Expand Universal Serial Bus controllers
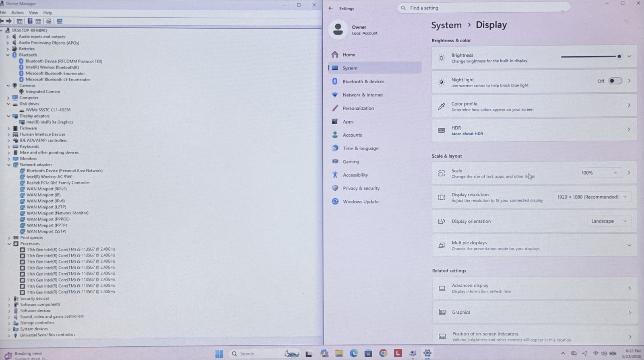The height and width of the screenshot is (360, 644). (9, 335)
